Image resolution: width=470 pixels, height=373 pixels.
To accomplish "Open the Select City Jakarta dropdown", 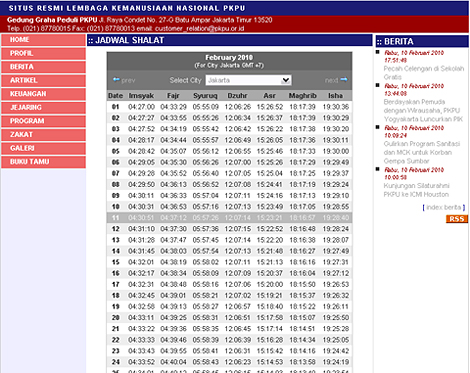I will tap(248, 80).
